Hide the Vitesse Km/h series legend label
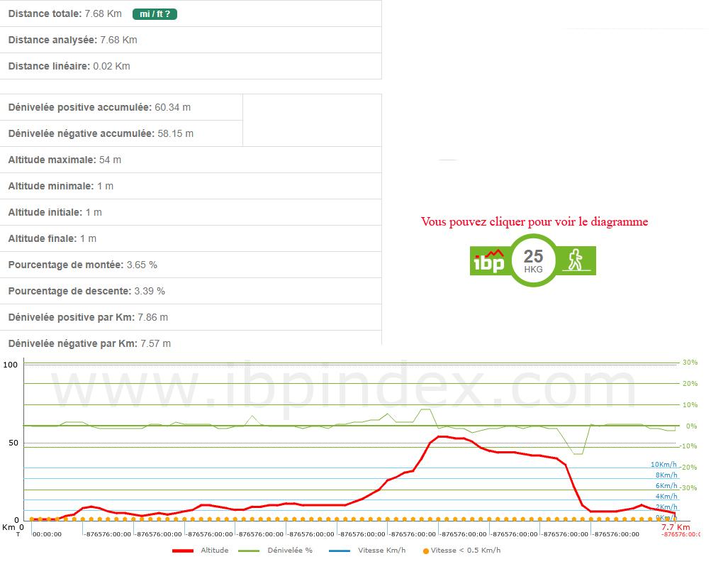Viewport: 728px width, 569px height. point(382,551)
